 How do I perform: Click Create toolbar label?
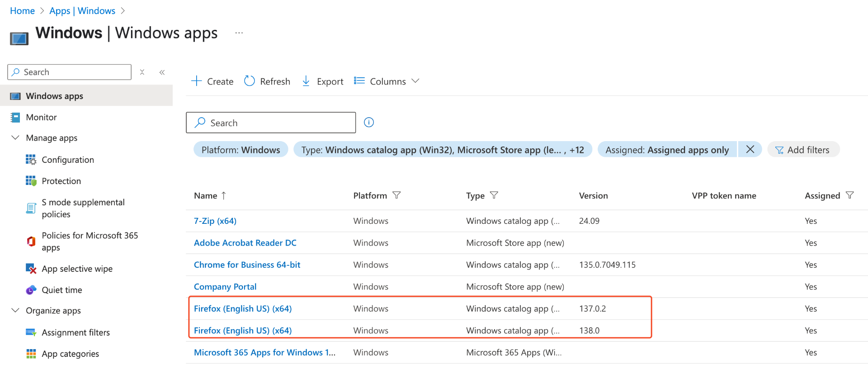[x=220, y=81]
